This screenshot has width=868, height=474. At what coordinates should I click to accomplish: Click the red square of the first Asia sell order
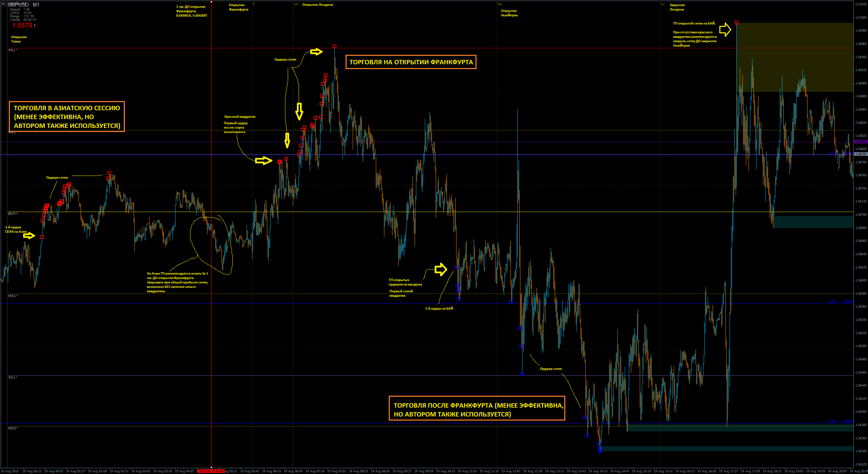[42, 237]
